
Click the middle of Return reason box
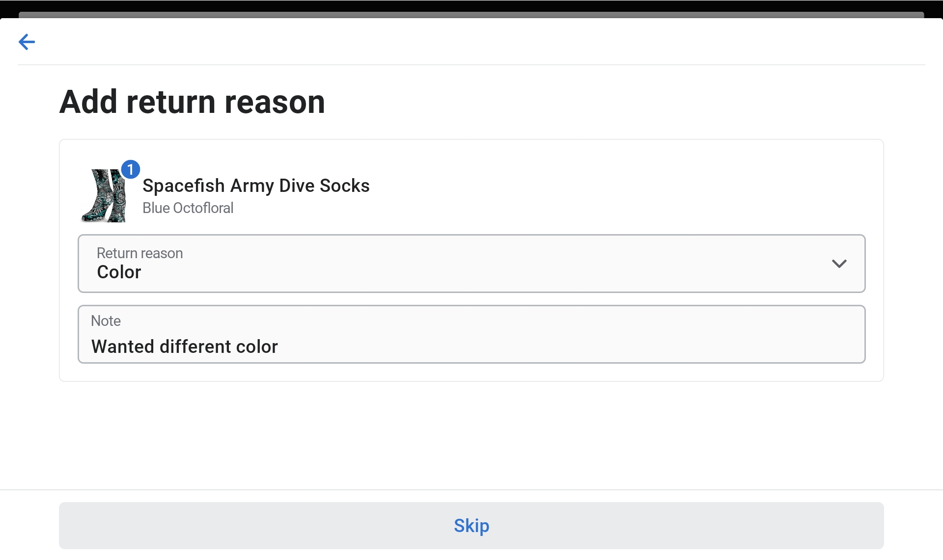coord(471,264)
